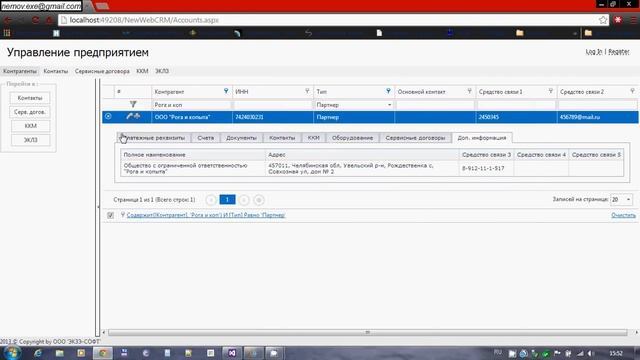This screenshot has height=360, width=640.
Task: Launch Internet Explorer from the taskbar
Action: tap(38, 353)
